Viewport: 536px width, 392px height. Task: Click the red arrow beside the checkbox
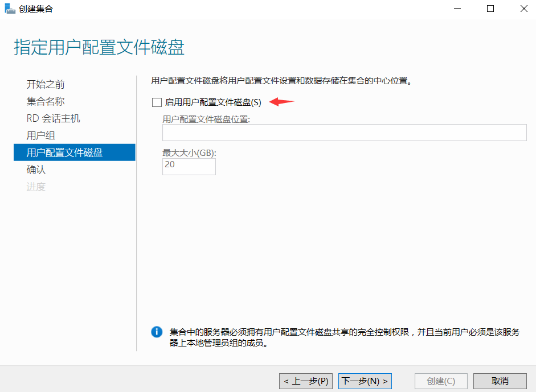(281, 102)
